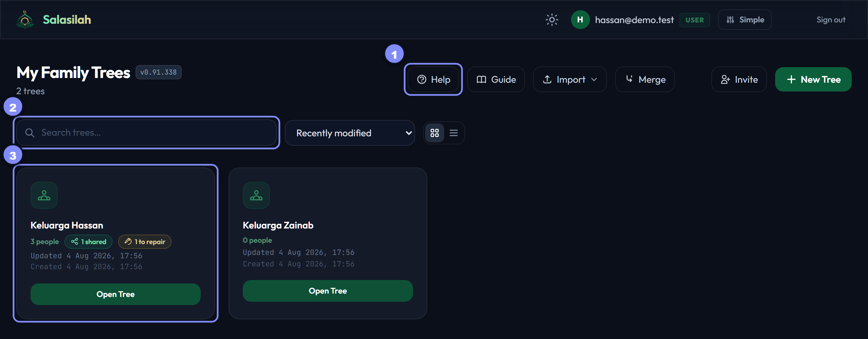Focus the Search trees input field
The height and width of the screenshot is (339, 868).
(146, 133)
